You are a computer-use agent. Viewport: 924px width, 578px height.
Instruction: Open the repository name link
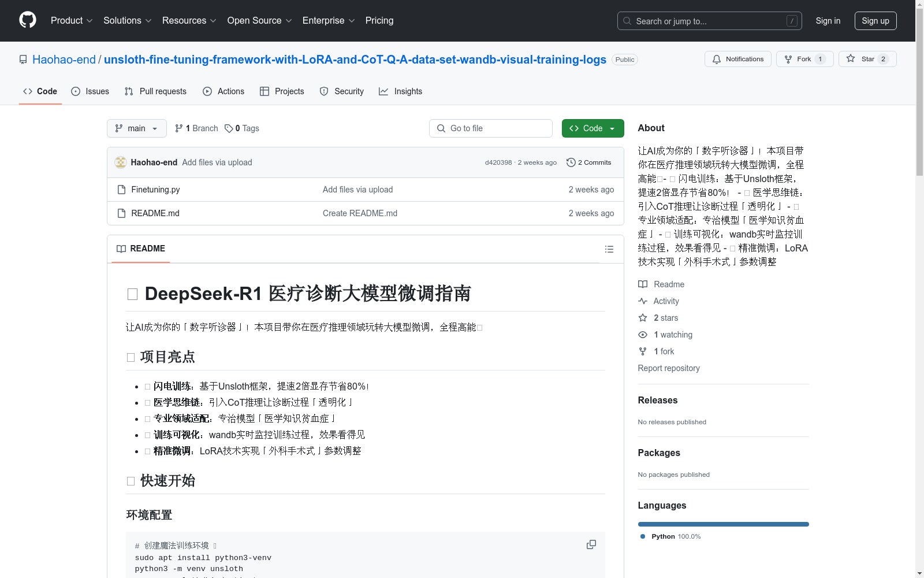pyautogui.click(x=355, y=60)
